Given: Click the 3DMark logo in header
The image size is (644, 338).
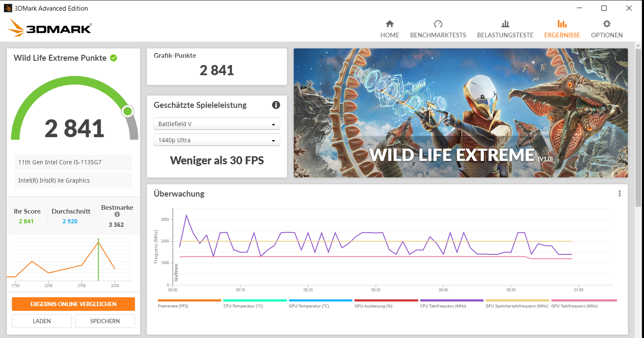Looking at the screenshot, I should click(49, 28).
